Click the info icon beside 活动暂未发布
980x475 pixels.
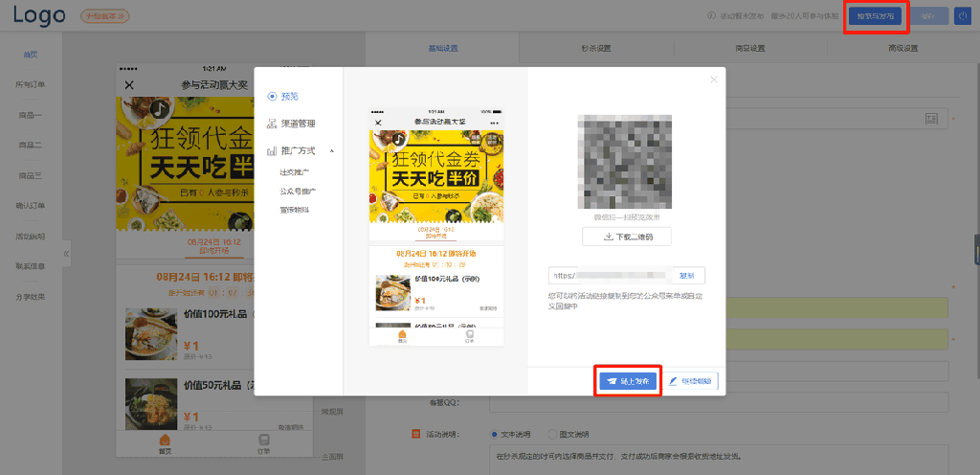[711, 16]
